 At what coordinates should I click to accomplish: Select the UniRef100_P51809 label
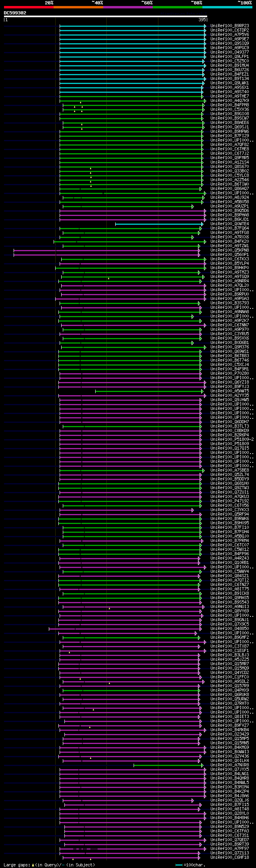click(x=230, y=444)
